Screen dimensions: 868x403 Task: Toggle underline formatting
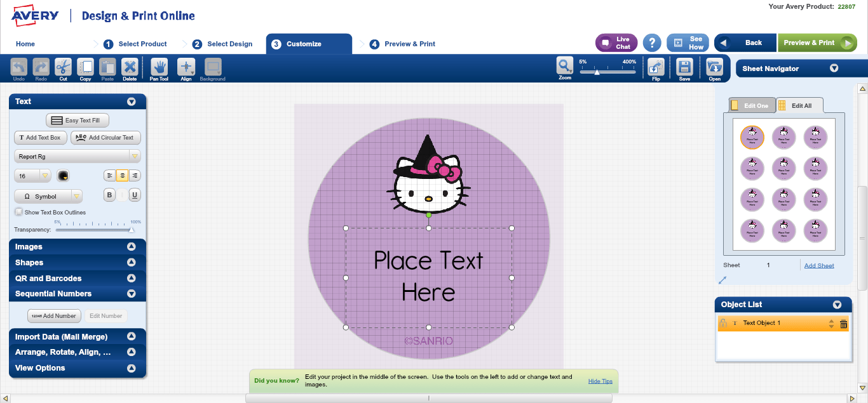(x=135, y=195)
